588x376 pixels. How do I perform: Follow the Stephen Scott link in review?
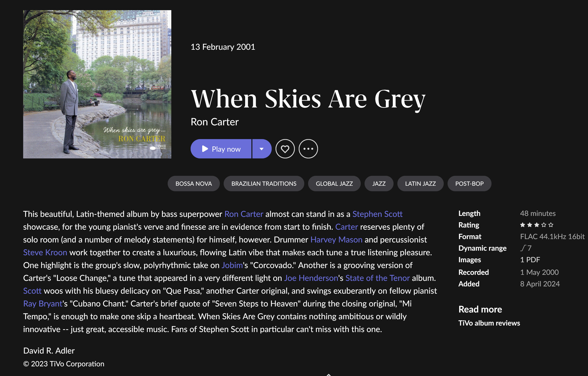tap(377, 214)
